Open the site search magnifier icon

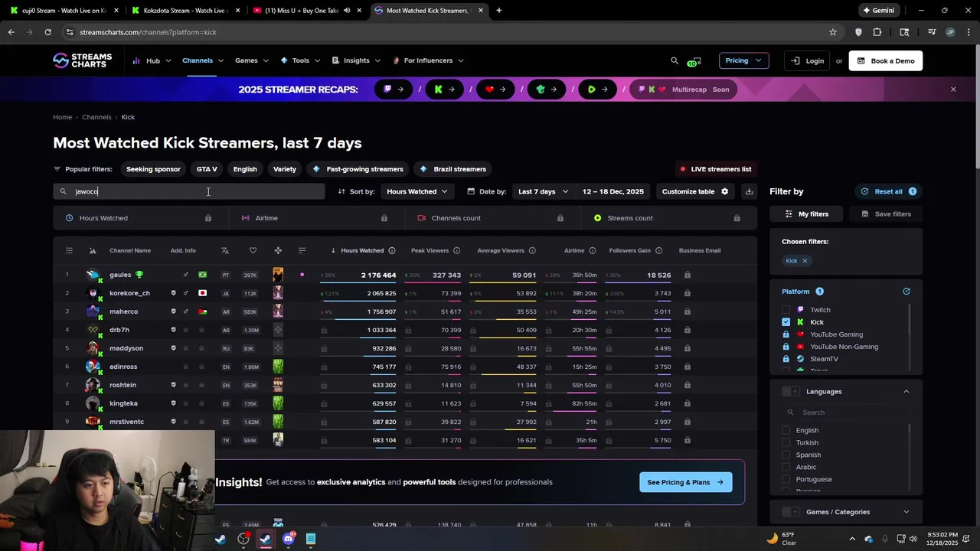[x=675, y=60]
